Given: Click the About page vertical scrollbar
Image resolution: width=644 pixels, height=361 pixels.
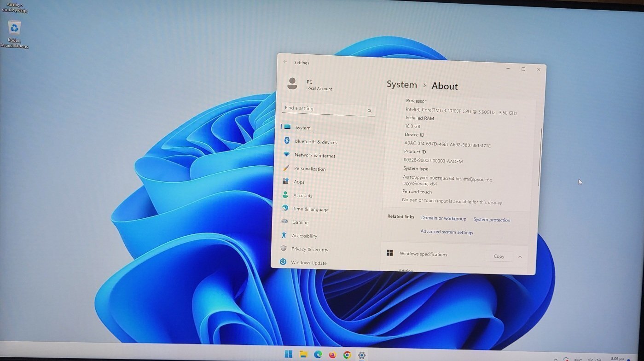Looking at the screenshot, I should tap(540, 157).
